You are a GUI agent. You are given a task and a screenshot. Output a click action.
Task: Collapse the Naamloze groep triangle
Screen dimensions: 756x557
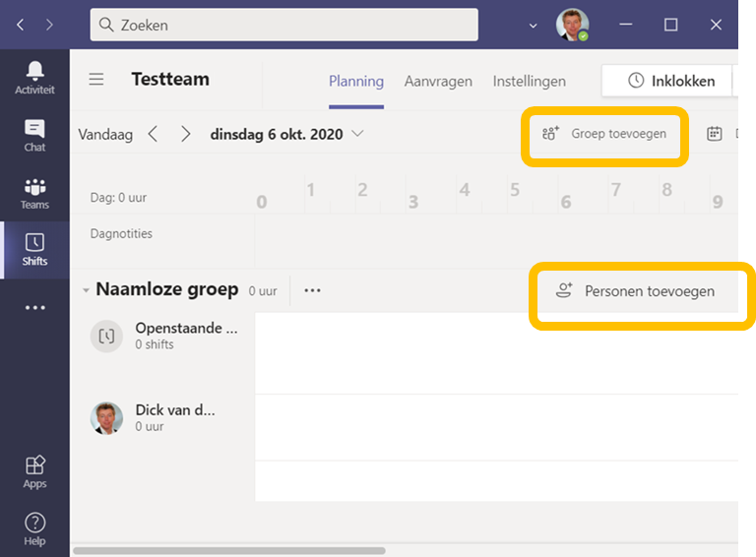86,290
